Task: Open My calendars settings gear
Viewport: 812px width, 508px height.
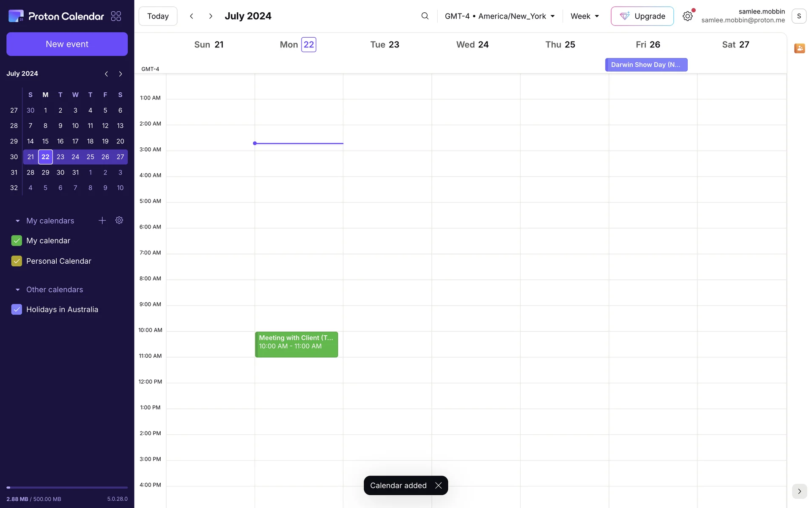Action: click(119, 221)
